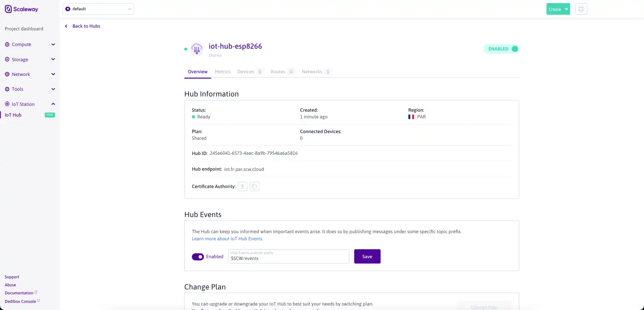644x310 pixels.
Task: Open the Routes tab
Action: click(282, 72)
